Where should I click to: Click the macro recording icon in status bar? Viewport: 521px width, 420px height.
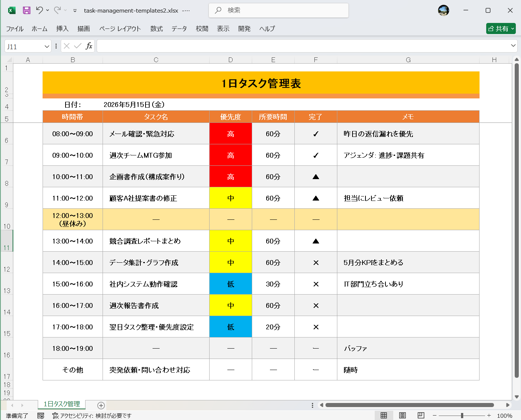[41, 416]
